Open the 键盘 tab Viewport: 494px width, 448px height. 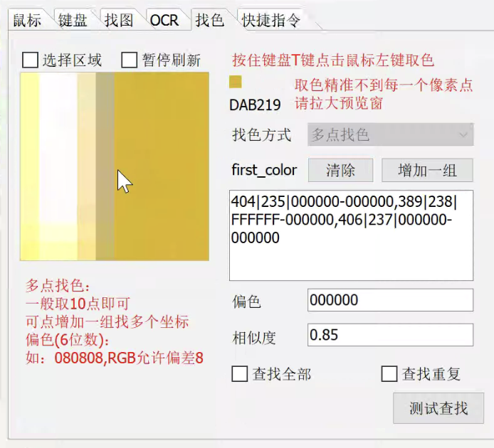tap(73, 21)
